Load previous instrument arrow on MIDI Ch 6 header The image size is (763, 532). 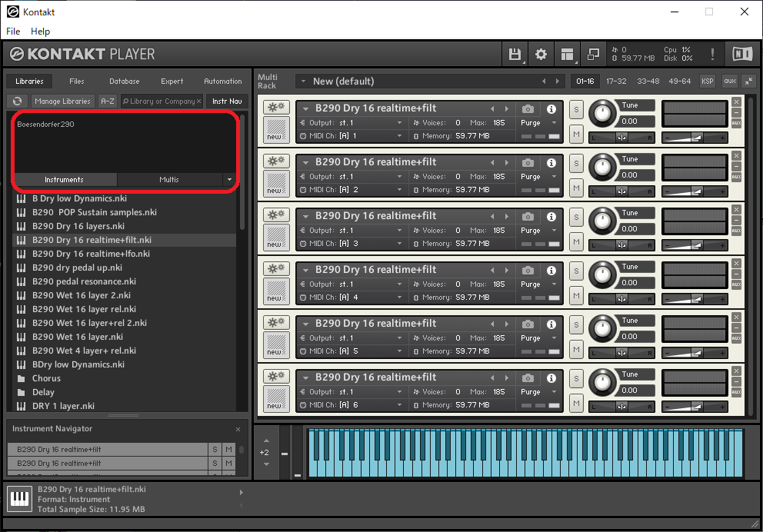coord(492,378)
